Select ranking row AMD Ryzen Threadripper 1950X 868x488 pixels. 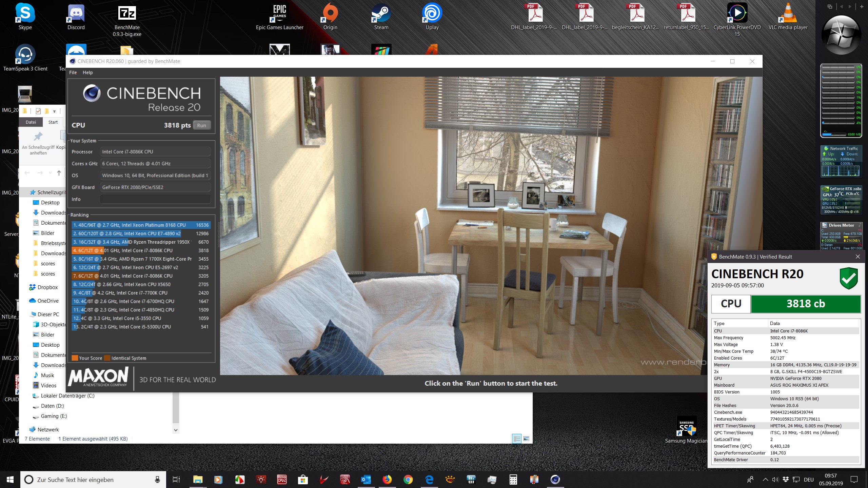click(141, 242)
